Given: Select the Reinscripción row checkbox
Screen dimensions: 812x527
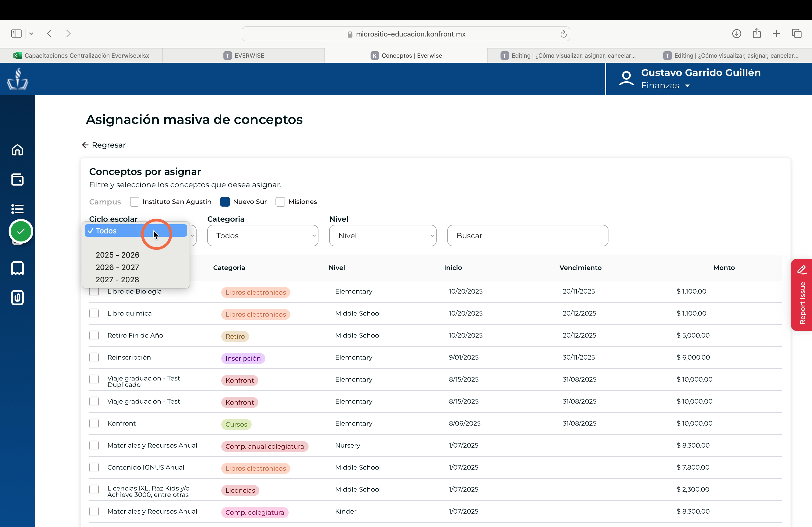Looking at the screenshot, I should 94,357.
